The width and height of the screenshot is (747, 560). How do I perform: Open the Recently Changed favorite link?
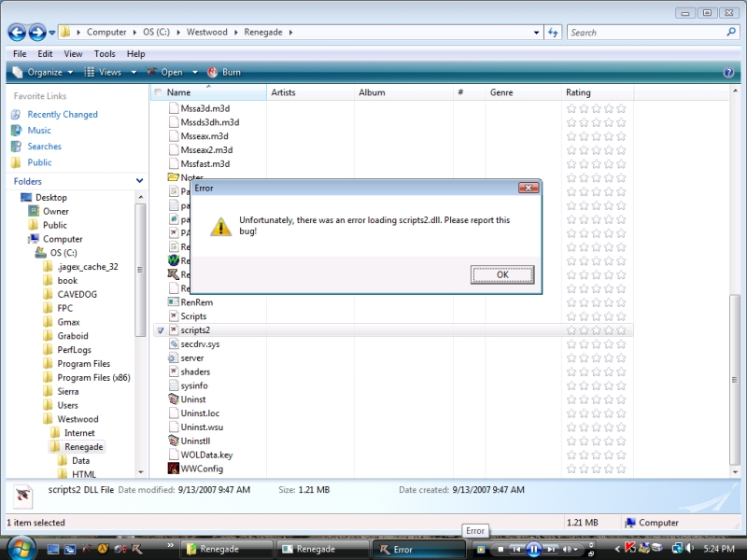click(62, 115)
